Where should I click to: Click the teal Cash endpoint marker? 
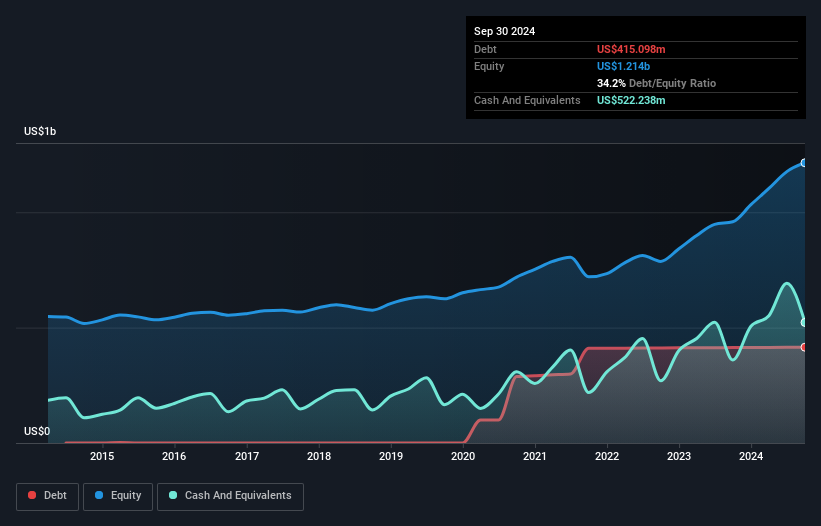(804, 323)
